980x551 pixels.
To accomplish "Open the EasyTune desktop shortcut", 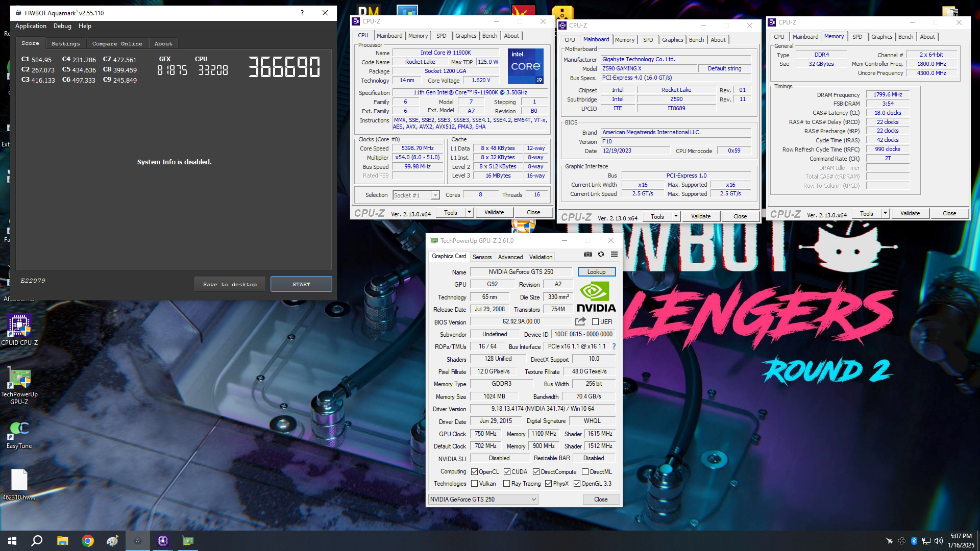I will [19, 435].
